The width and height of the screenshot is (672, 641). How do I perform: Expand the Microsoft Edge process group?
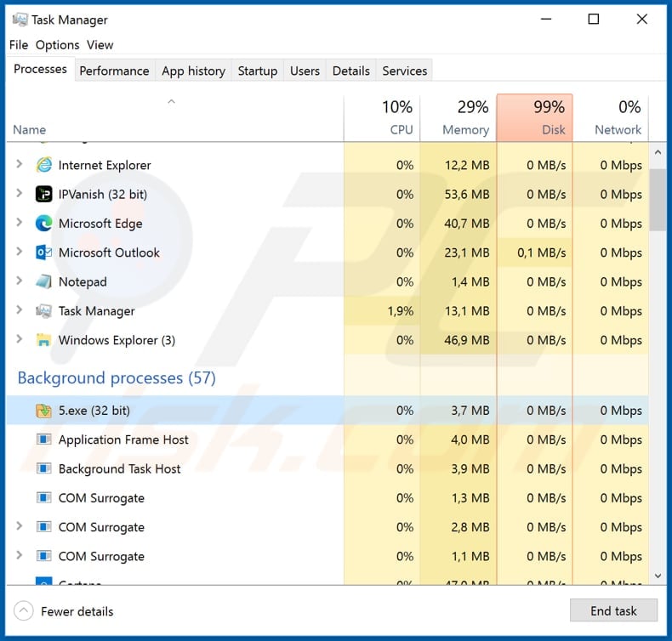pyautogui.click(x=20, y=222)
